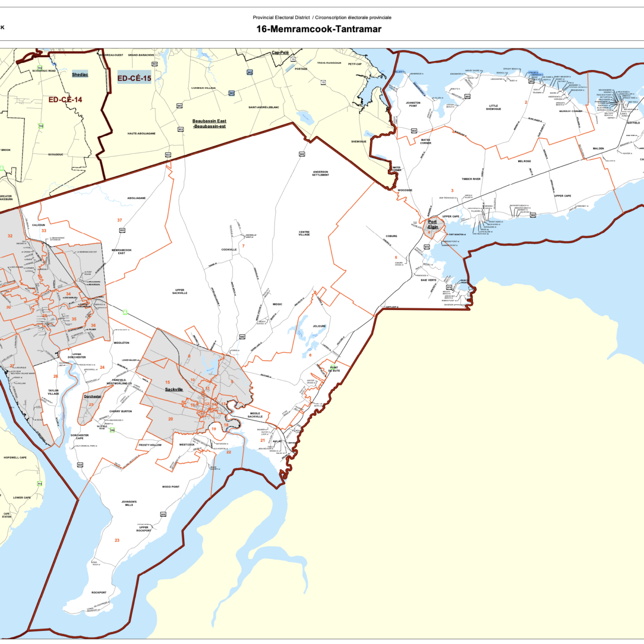644x644 pixels.
Task: Click the map title 16-Memramcook-Tantramar
Action: [319, 29]
